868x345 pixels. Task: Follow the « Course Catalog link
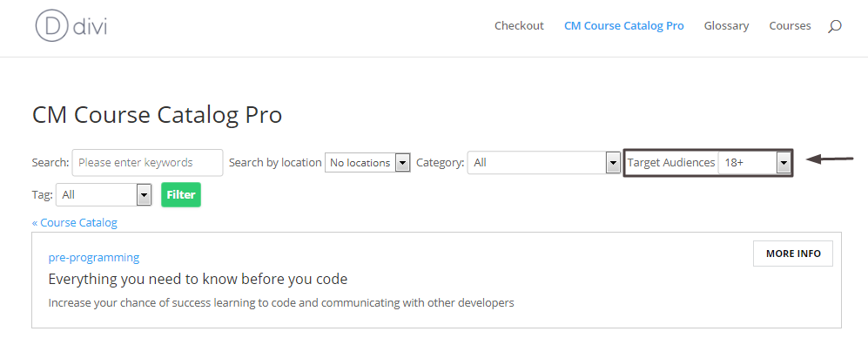tap(75, 223)
